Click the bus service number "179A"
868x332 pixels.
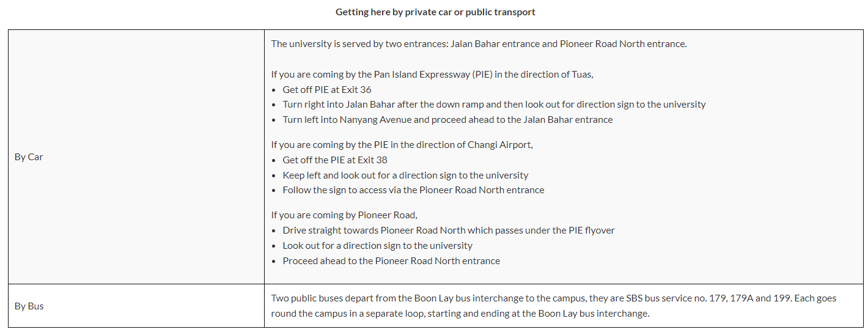pyautogui.click(x=741, y=298)
